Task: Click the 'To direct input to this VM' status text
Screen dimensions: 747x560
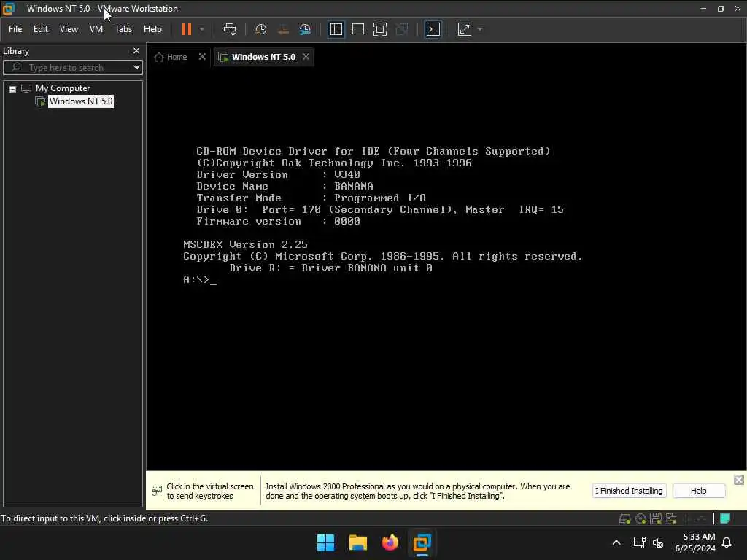Action: 104,518
